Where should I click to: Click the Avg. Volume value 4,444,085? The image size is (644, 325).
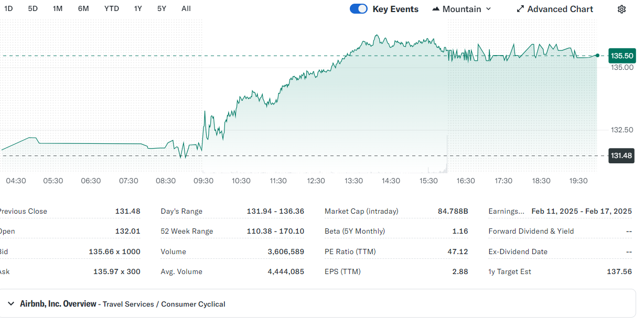point(286,271)
